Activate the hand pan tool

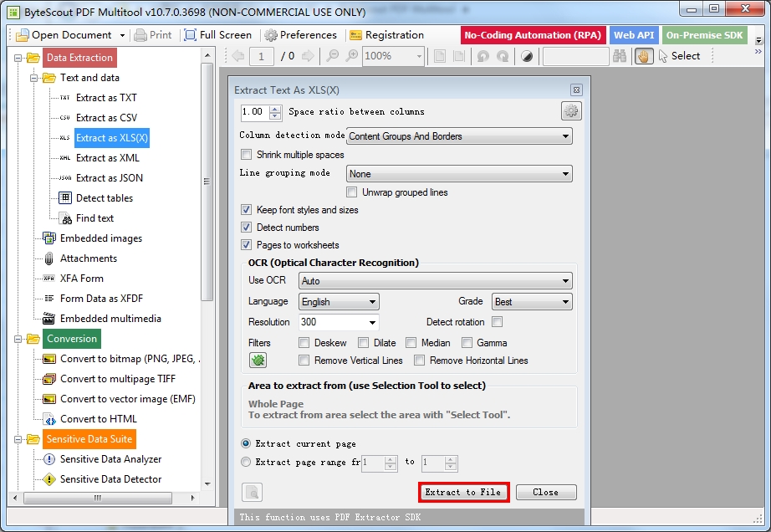[x=644, y=56]
